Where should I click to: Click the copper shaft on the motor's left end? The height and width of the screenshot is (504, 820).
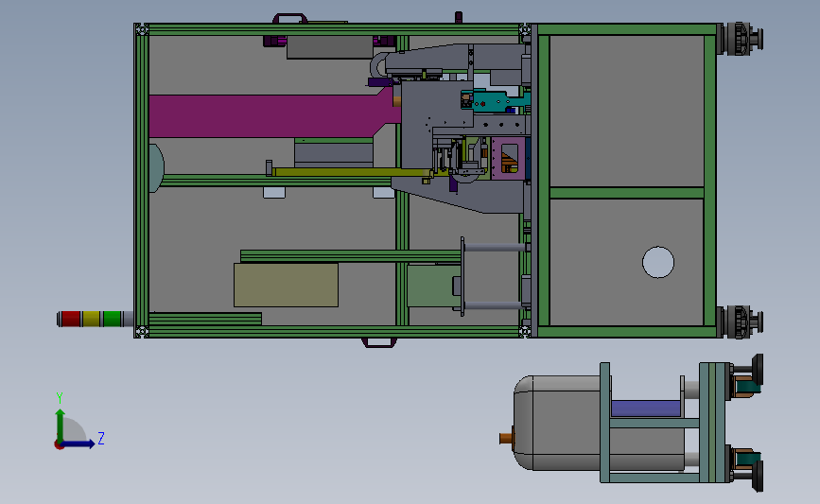pyautogui.click(x=507, y=438)
